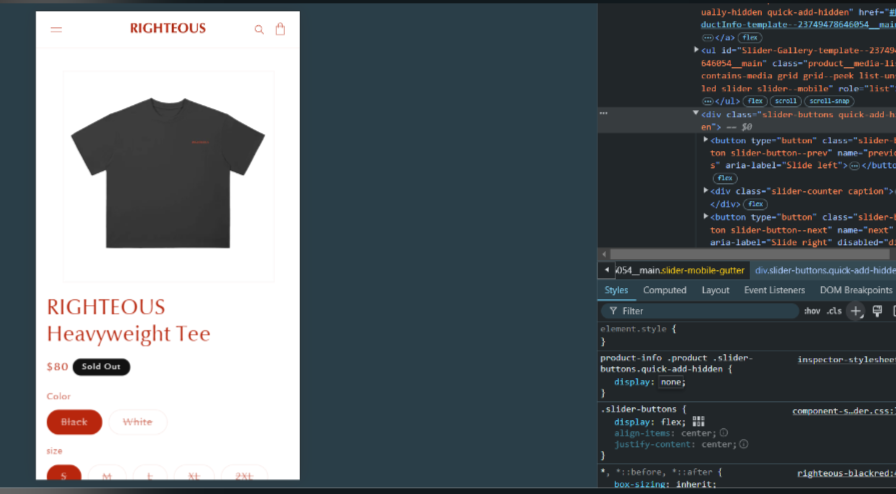Click the justify-content: center property
This screenshot has height=494, width=896.
(x=675, y=444)
